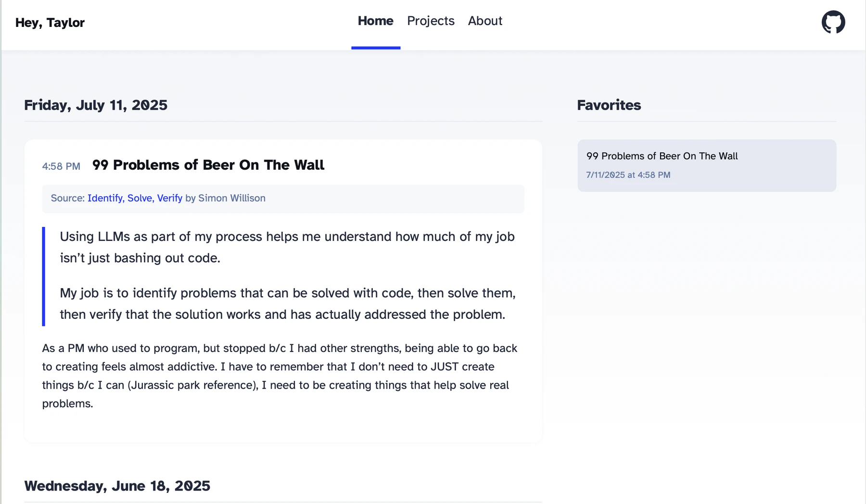Select the 4:58 PM post timestamp
866x504 pixels.
point(61,166)
